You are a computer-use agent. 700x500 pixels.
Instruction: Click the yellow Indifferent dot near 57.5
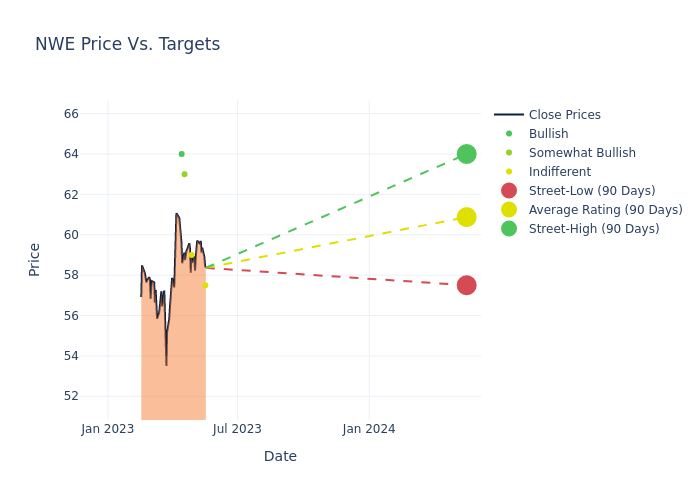[205, 285]
